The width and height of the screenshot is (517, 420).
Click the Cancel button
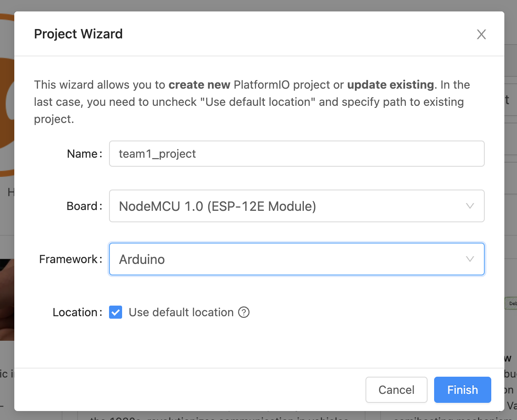[x=397, y=390]
